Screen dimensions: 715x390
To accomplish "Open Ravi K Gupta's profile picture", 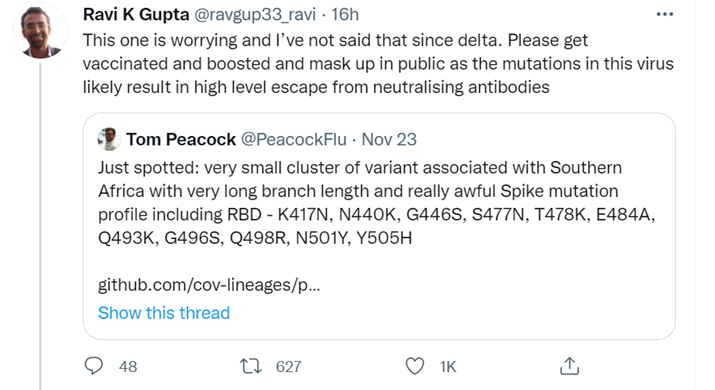I will [x=40, y=31].
